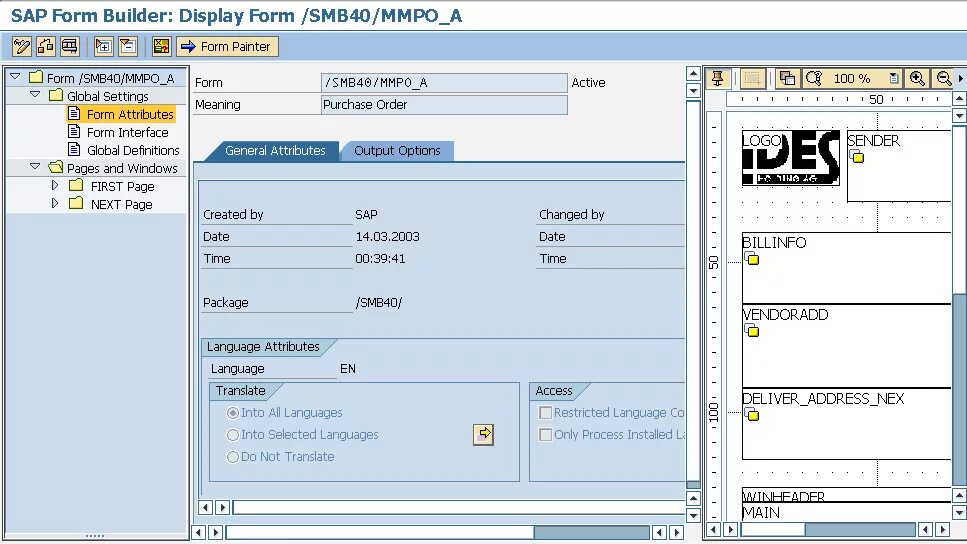The height and width of the screenshot is (544, 967).
Task: Click the date value 14.03.2003
Action: (387, 237)
